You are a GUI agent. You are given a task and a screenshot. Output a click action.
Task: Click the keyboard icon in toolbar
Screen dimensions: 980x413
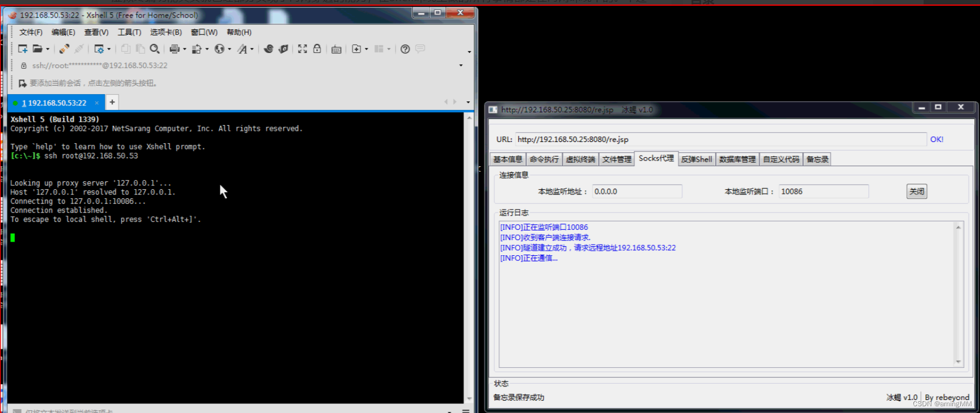click(337, 49)
